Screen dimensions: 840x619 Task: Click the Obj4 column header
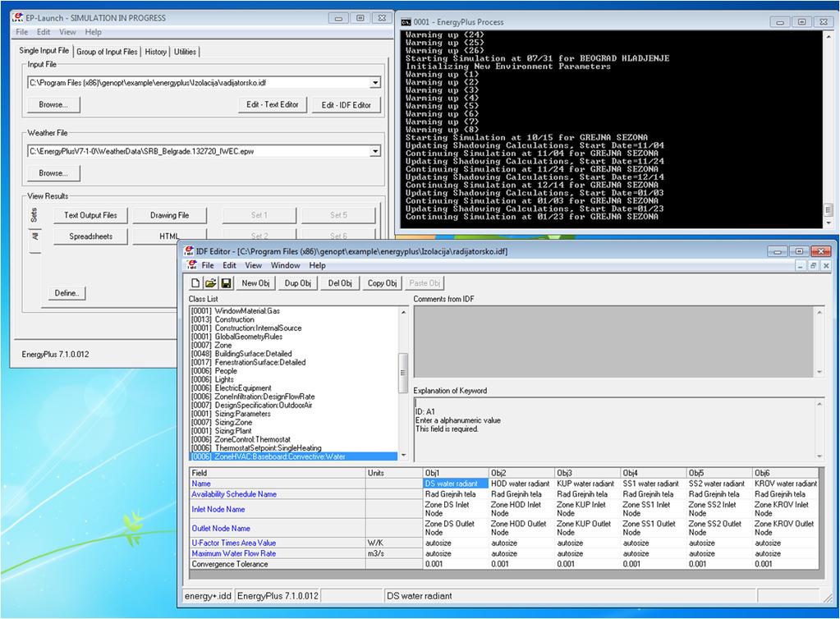(x=654, y=473)
